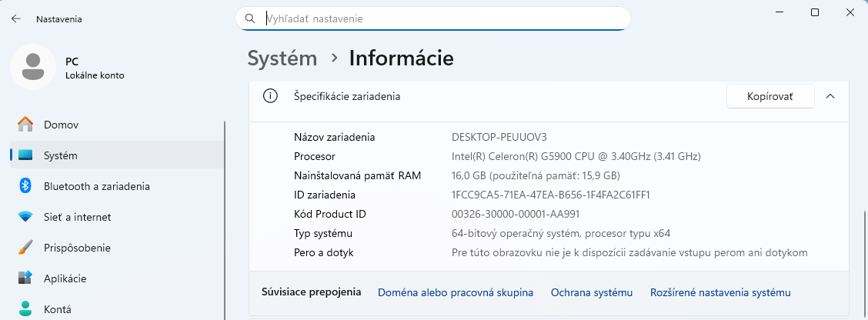Screen dimensions: 868x320
Task: Open Doména alebo pracovná skupina link
Action: point(455,292)
